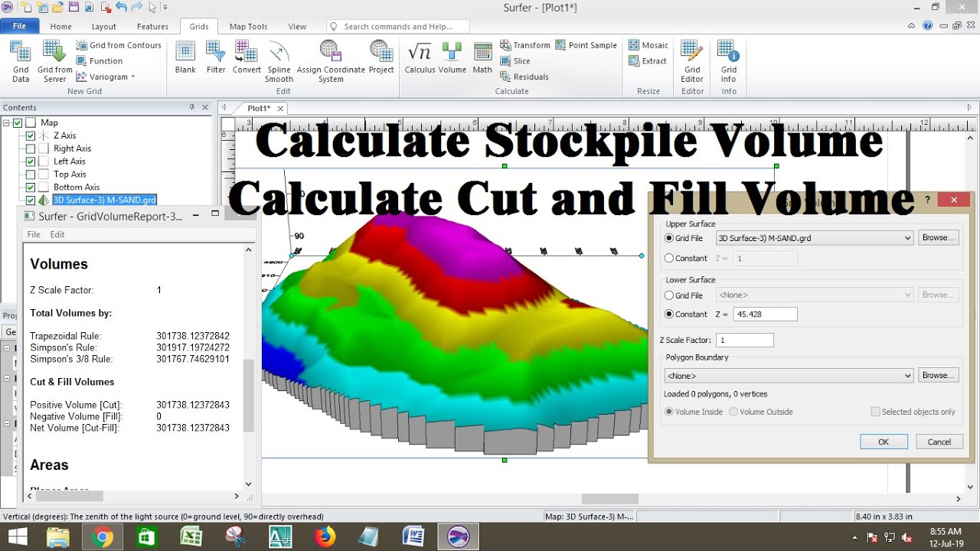Viewport: 980px width, 551px height.
Task: Open Chrome from the taskbar
Action: (102, 537)
